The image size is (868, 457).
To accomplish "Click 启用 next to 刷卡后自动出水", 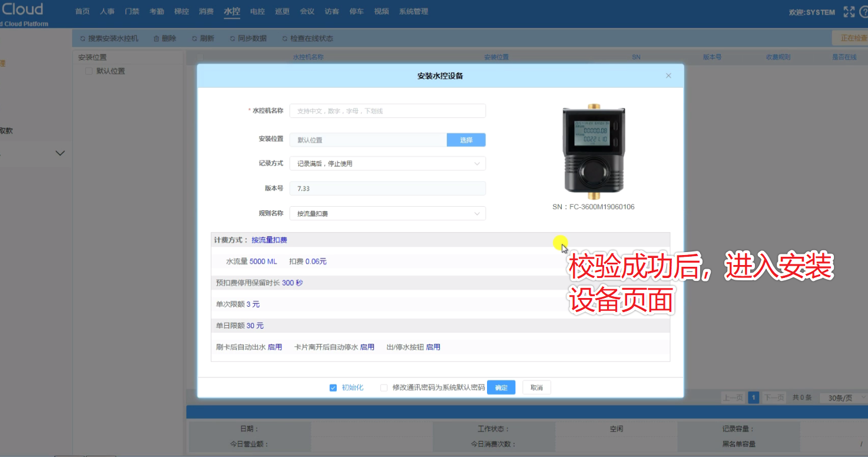I will tap(275, 347).
